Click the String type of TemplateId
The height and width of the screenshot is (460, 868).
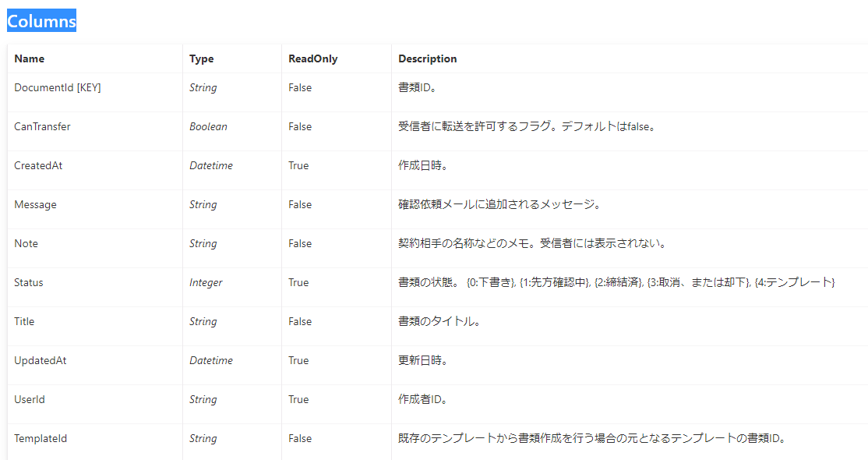[x=203, y=438]
